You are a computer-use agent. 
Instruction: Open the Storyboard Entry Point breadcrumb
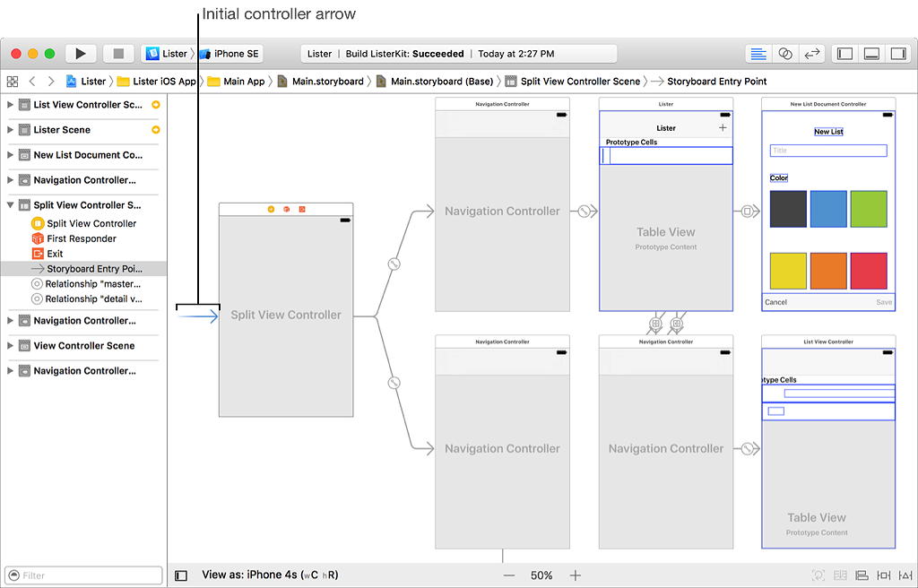(709, 82)
